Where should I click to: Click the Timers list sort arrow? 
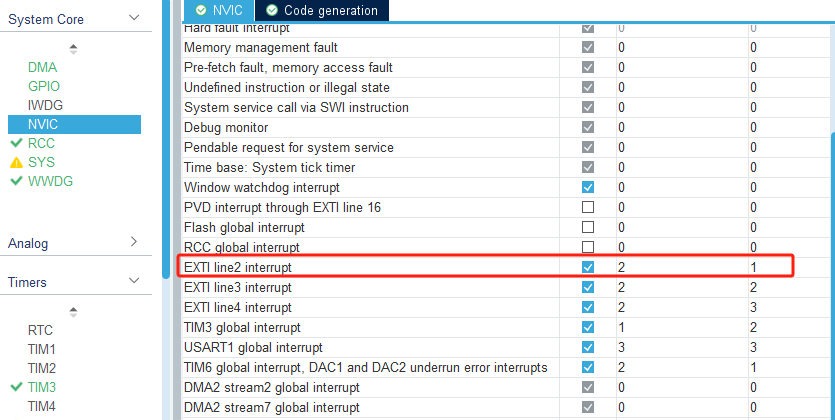coord(73,311)
